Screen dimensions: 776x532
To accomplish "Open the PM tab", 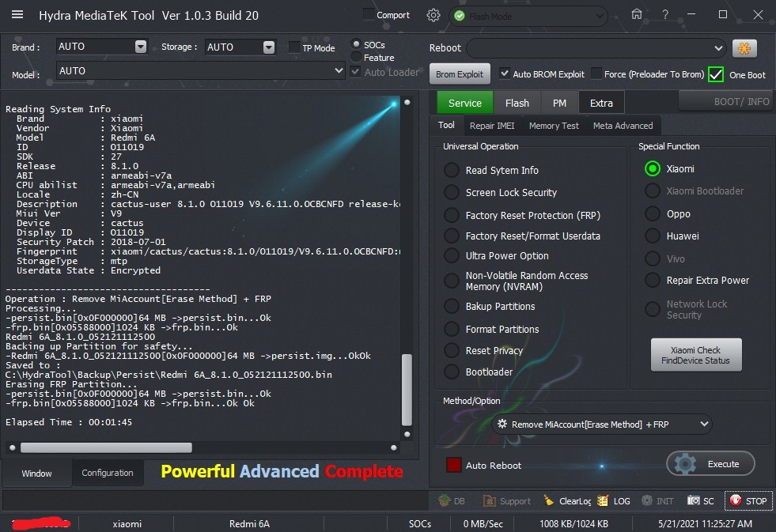I will (559, 103).
